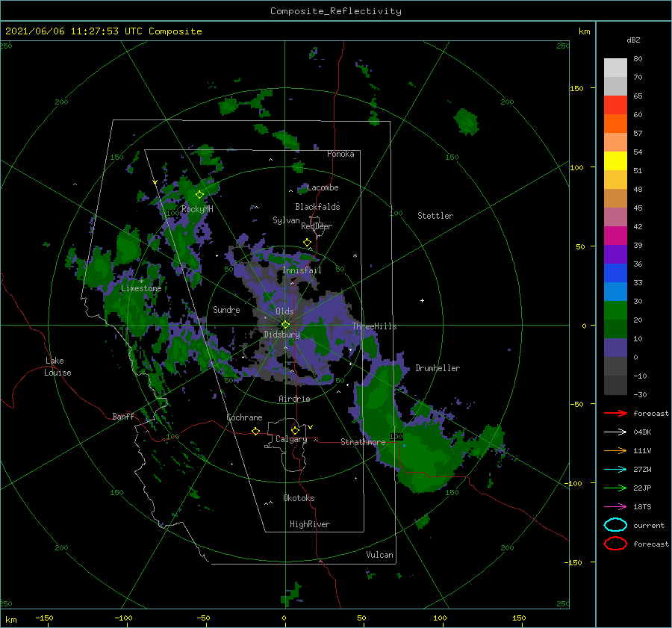The image size is (672, 628).
Task: Click the RockyMH label
Action: (x=197, y=209)
